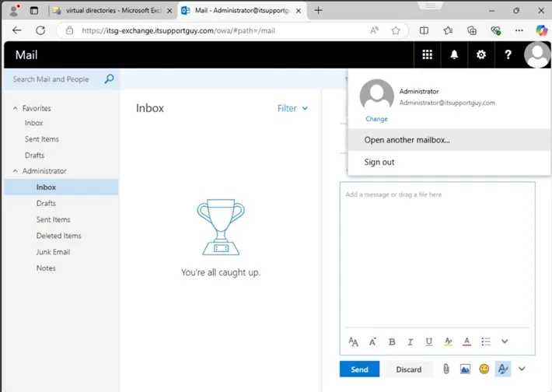Click the help question mark icon

pyautogui.click(x=508, y=55)
